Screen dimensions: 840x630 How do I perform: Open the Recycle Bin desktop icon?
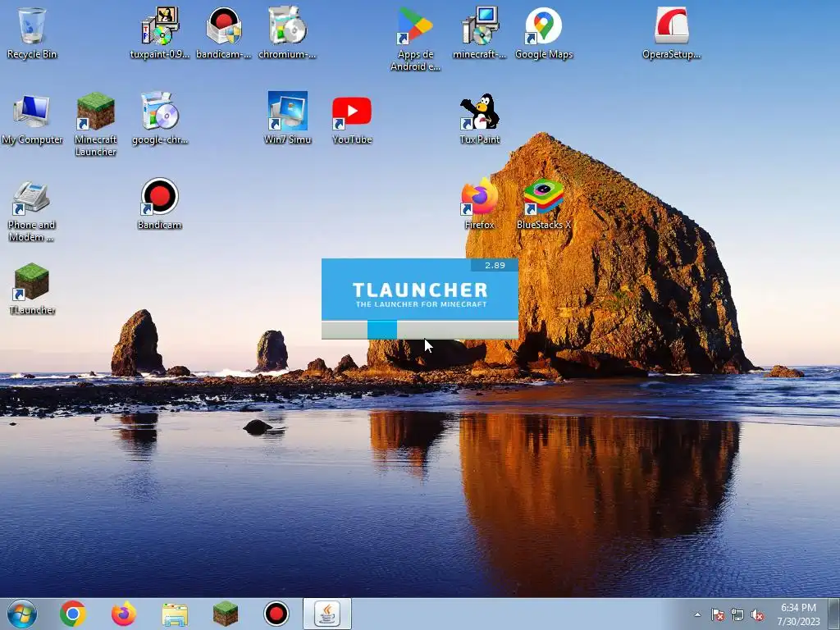point(32,33)
